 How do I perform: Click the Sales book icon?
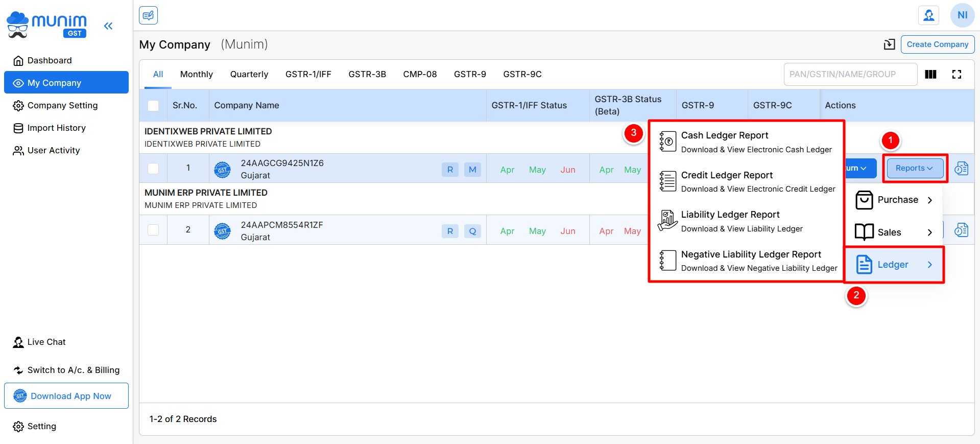click(x=864, y=232)
